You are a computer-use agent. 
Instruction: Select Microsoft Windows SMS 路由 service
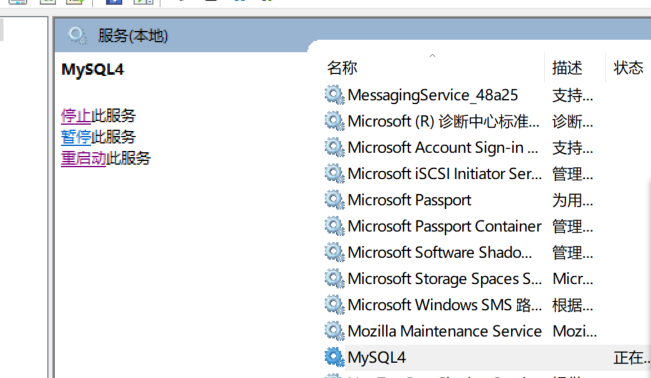(487, 305)
